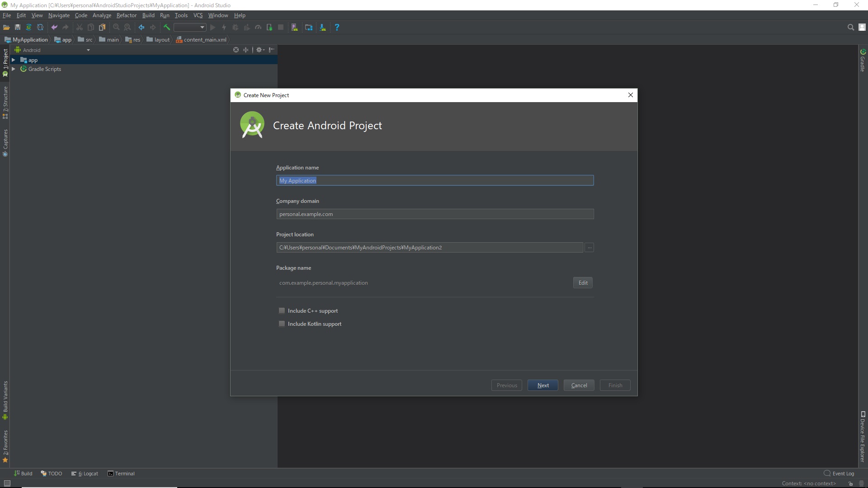Open the Logcat tool window tab
Screen dimensions: 868x488
pyautogui.click(x=85, y=474)
